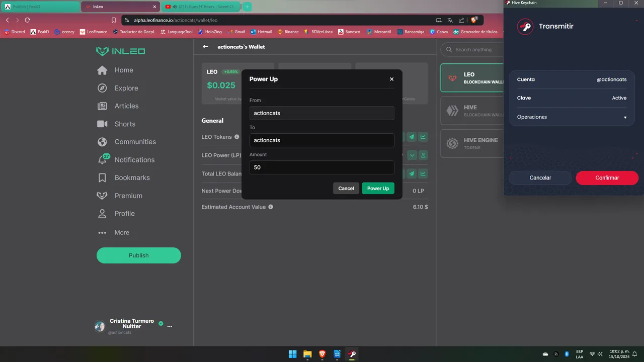The height and width of the screenshot is (362, 644).
Task: Open File Explorer from the taskbar
Action: 307,354
